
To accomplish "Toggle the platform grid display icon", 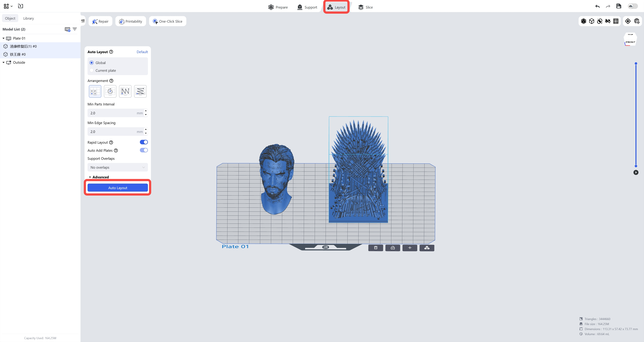I will [616, 21].
